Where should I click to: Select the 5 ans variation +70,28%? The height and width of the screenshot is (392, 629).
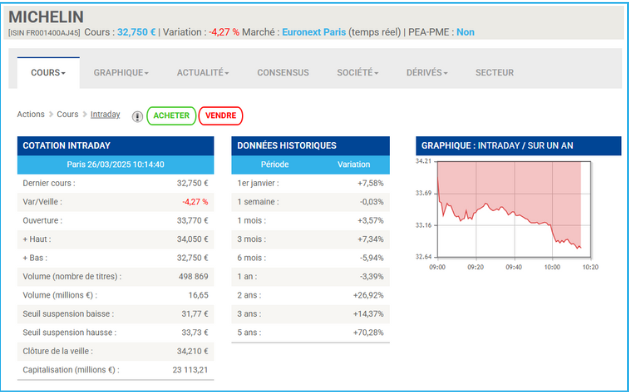[x=368, y=333]
